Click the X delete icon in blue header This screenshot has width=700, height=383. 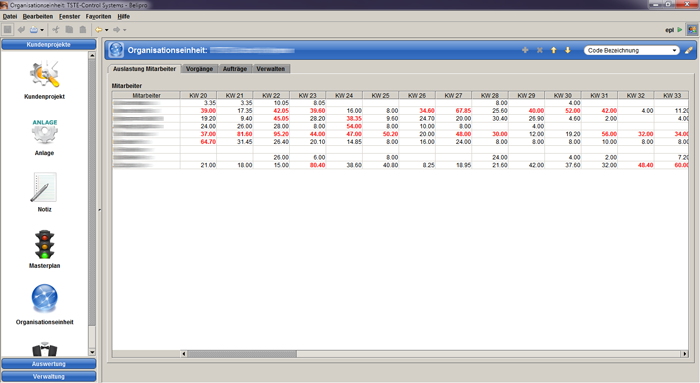coord(539,50)
